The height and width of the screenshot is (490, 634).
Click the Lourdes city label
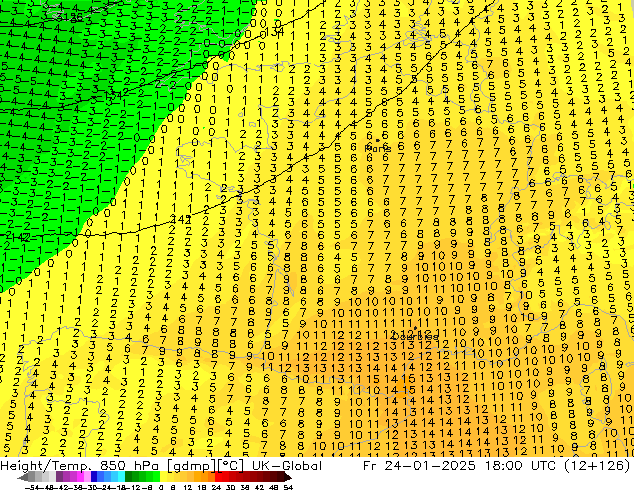[415, 336]
